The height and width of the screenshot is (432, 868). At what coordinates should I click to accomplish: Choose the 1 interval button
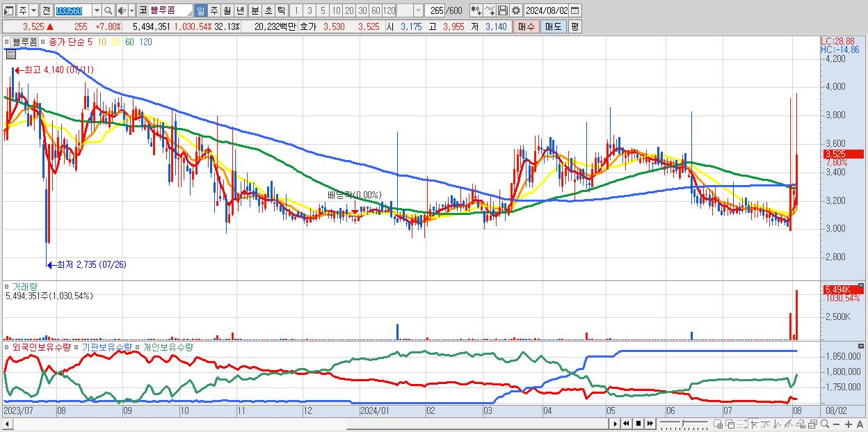coord(296,10)
